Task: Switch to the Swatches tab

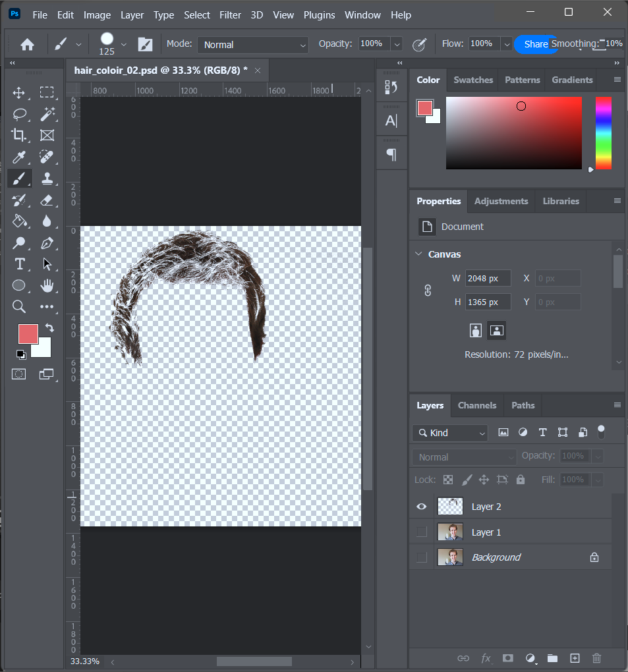Action: pos(473,80)
